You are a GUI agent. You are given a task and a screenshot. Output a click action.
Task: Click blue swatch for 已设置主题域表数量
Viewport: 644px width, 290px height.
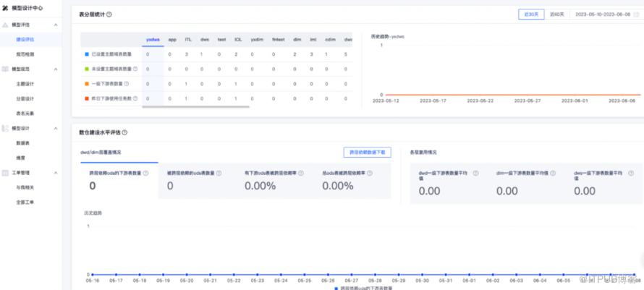coord(87,54)
